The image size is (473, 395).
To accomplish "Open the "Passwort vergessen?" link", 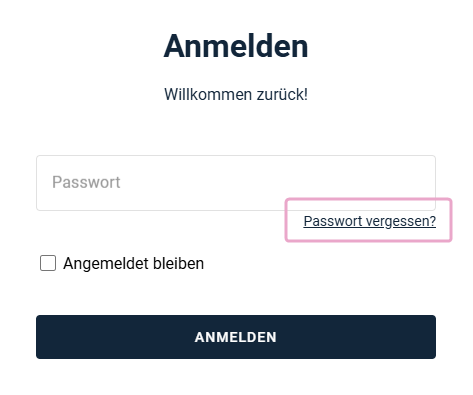I will point(369,221).
